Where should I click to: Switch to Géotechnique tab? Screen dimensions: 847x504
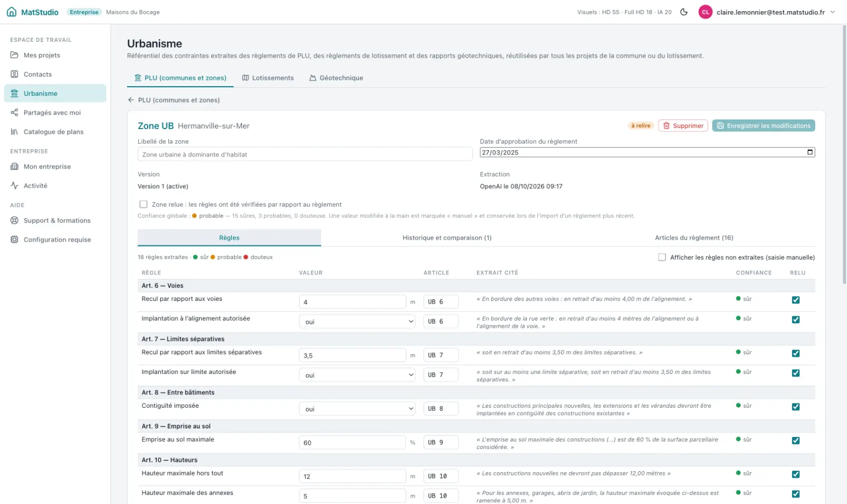coord(336,78)
